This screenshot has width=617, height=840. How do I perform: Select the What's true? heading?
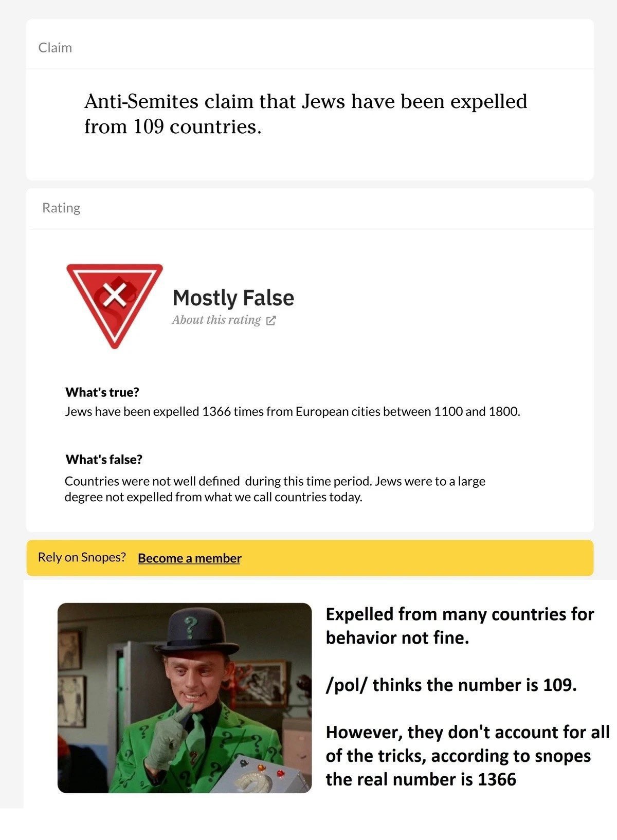click(102, 392)
